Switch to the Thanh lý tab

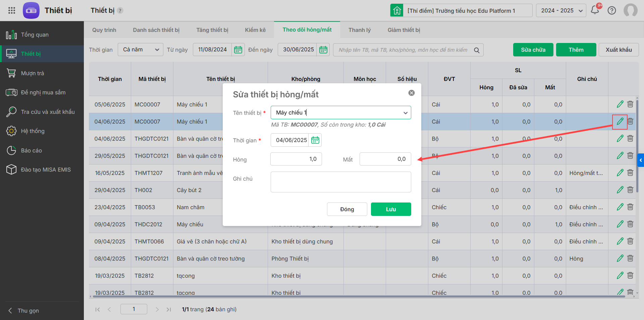pyautogui.click(x=359, y=30)
